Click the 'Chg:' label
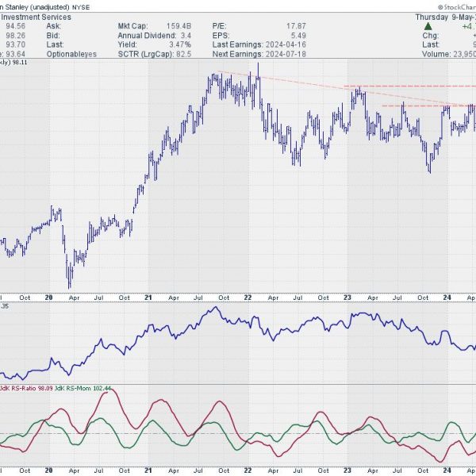 click(431, 36)
